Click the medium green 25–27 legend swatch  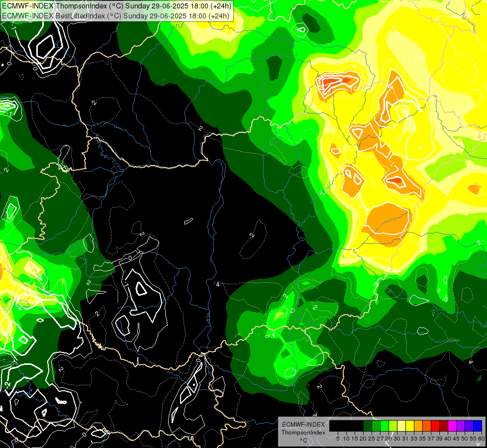tap(376, 426)
